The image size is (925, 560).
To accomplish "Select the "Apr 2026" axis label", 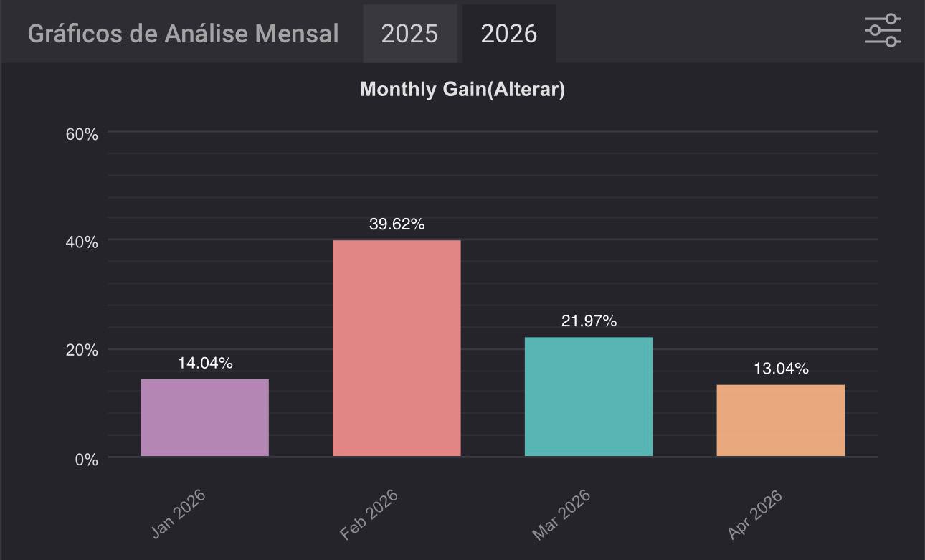I will (x=754, y=515).
